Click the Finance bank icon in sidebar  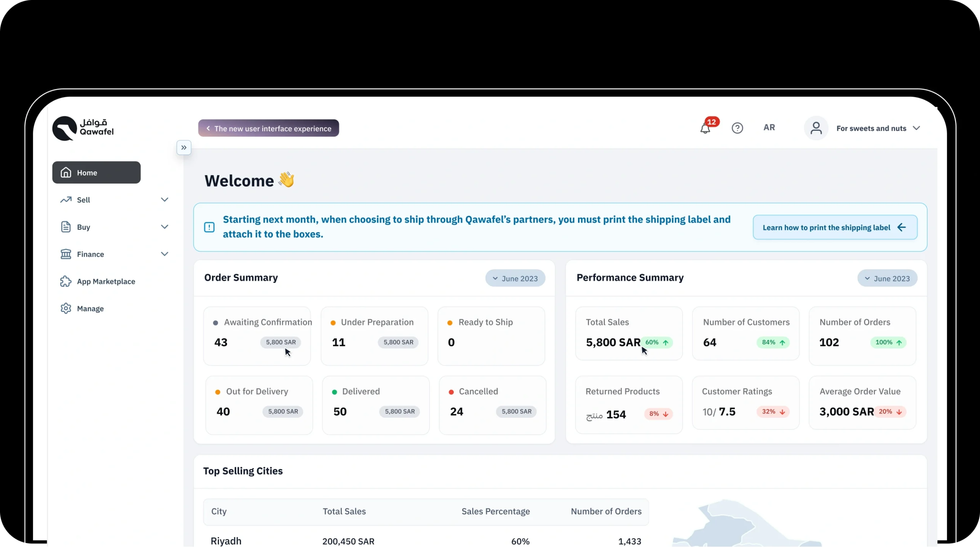[x=66, y=254]
